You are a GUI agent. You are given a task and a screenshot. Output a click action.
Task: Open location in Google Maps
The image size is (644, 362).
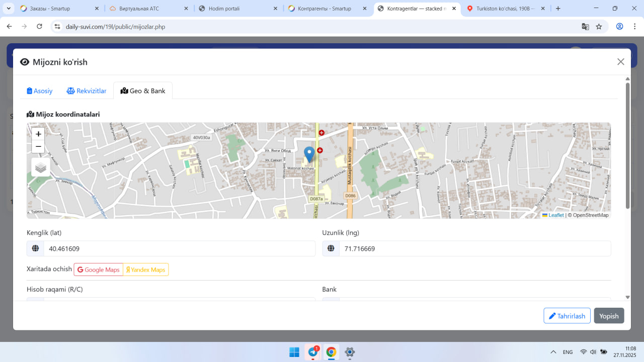tap(99, 270)
